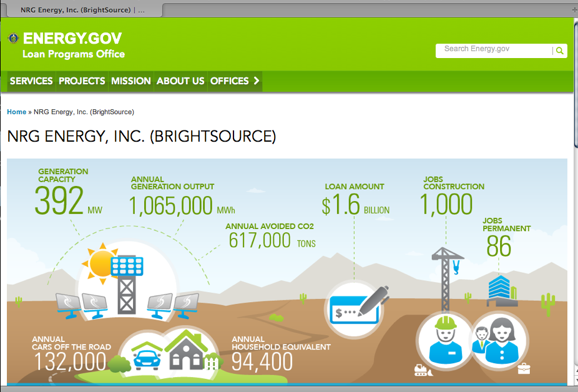Expand the Offices menu chevron arrow

point(257,81)
